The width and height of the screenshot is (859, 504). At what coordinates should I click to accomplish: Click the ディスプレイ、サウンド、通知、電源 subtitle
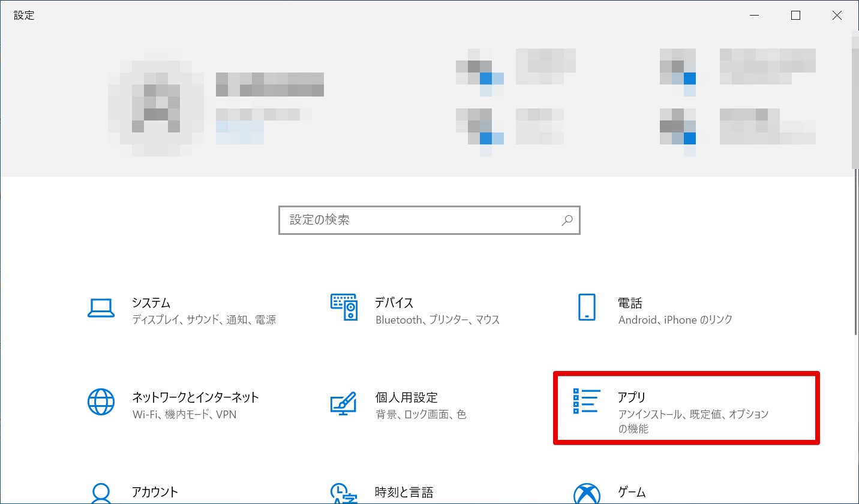[203, 319]
